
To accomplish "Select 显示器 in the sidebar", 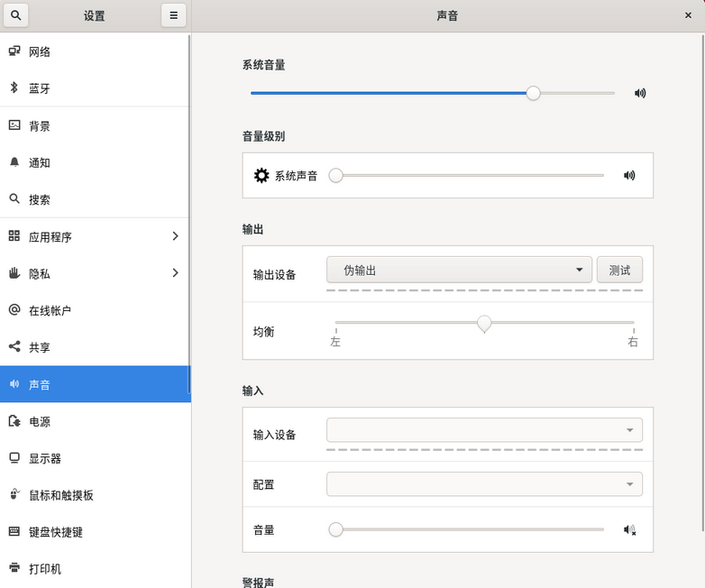I will point(45,458).
